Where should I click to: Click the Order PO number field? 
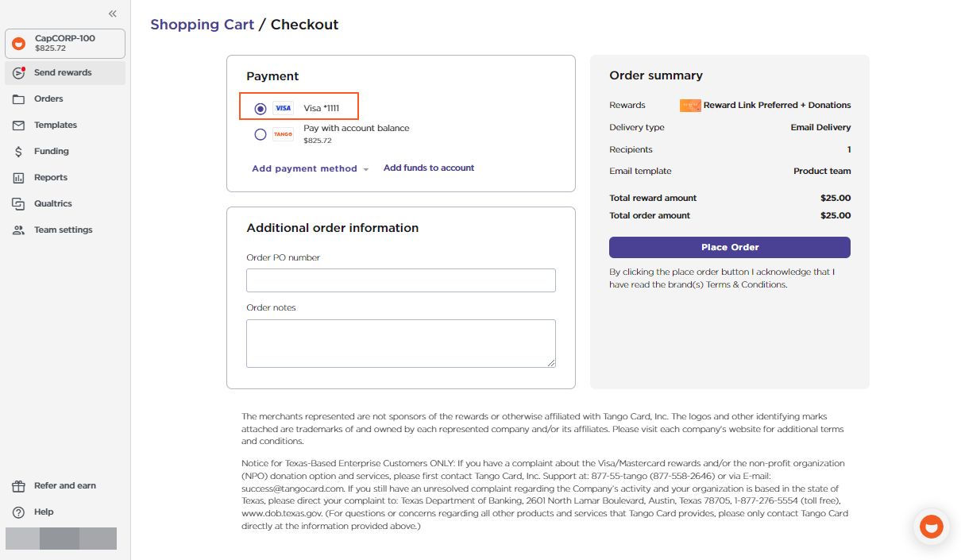pyautogui.click(x=400, y=280)
